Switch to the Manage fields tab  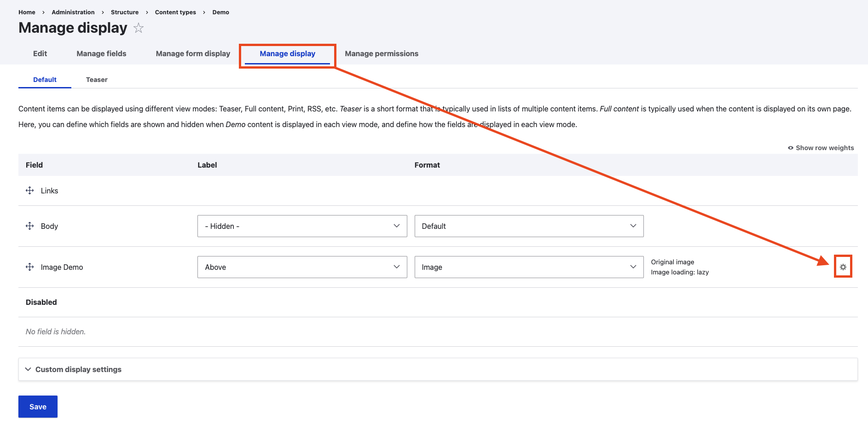point(101,53)
